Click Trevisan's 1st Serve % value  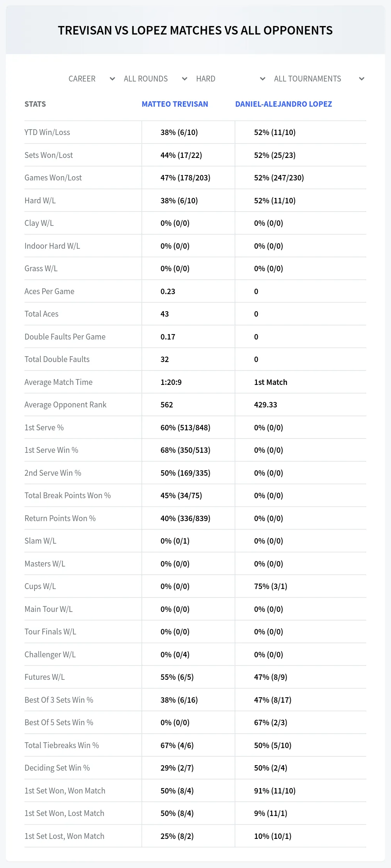pos(185,428)
